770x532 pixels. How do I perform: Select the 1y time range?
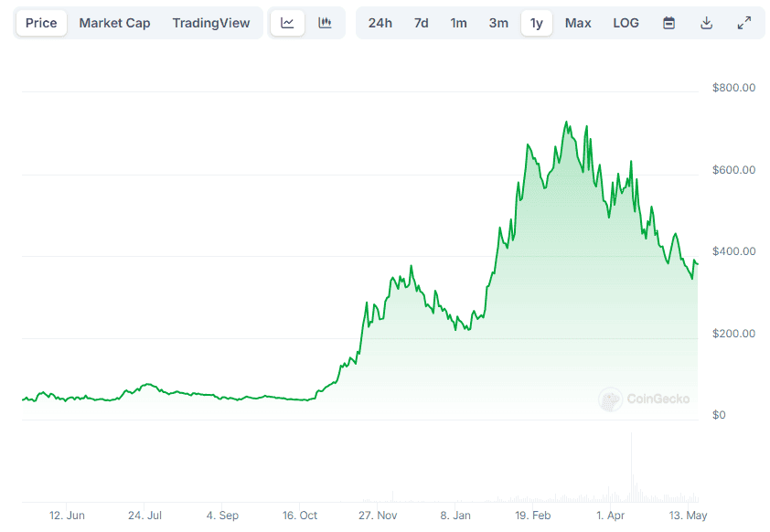(536, 23)
